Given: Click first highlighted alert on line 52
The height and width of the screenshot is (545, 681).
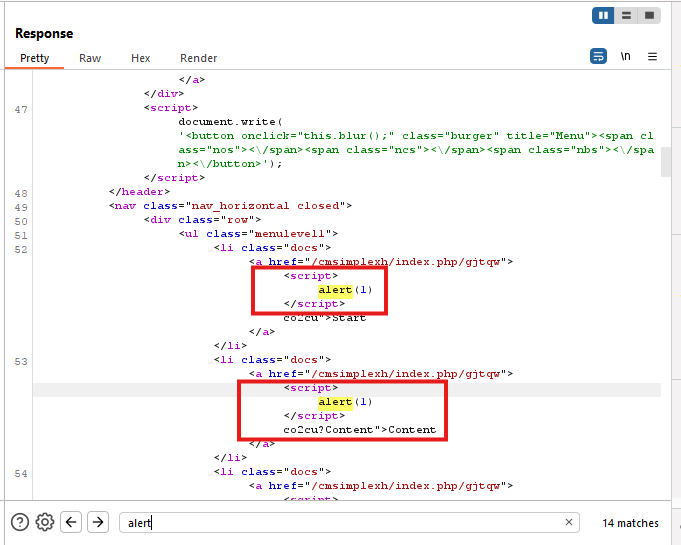Looking at the screenshot, I should 335,290.
